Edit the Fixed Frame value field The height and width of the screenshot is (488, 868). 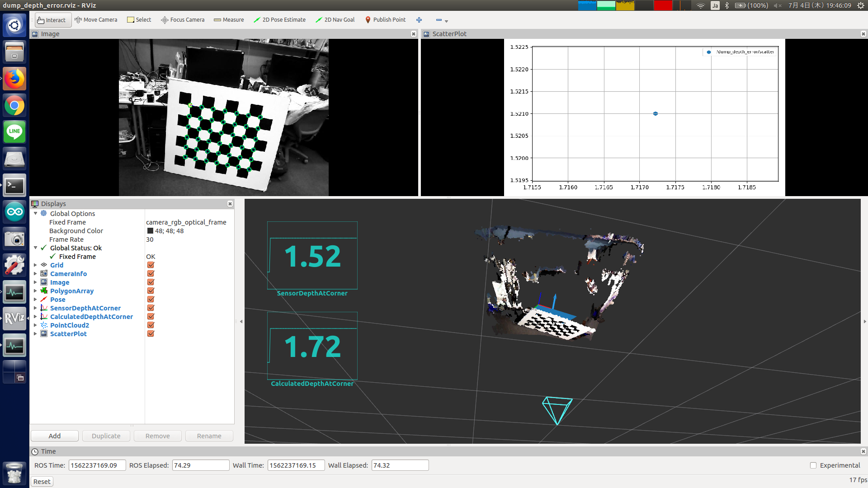point(189,222)
